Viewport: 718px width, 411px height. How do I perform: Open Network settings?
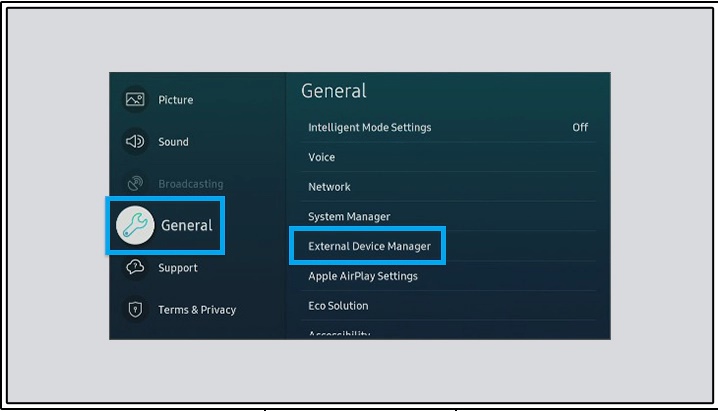[449, 187]
